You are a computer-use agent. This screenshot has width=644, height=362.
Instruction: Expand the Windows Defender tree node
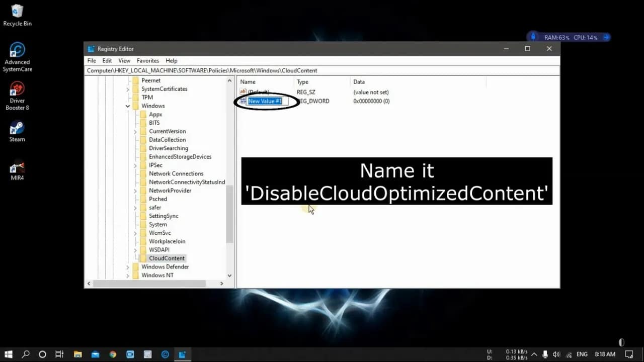pyautogui.click(x=128, y=266)
